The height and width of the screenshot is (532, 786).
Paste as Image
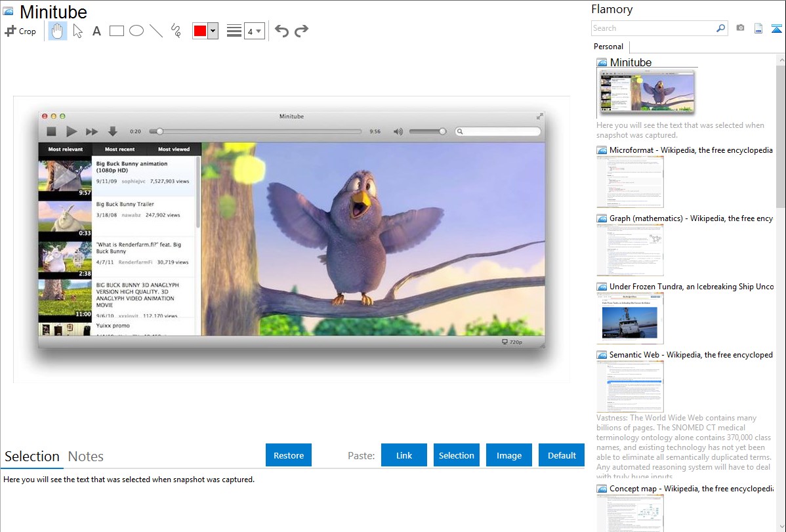pyautogui.click(x=509, y=455)
